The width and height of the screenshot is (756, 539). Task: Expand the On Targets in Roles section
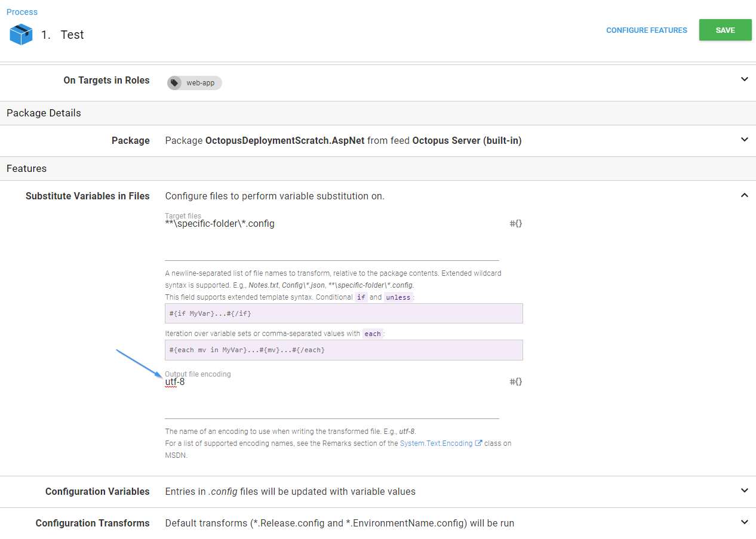[x=745, y=79]
